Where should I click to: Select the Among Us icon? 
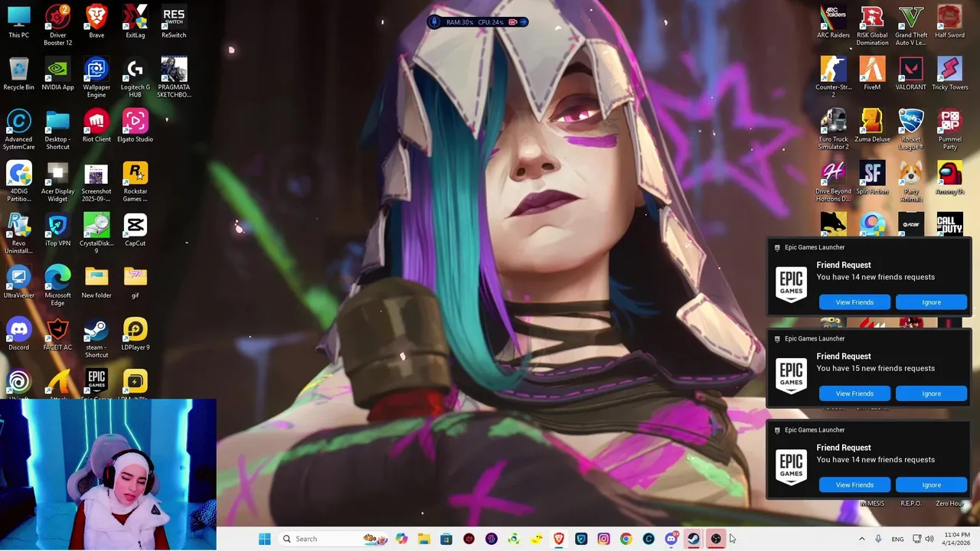pyautogui.click(x=949, y=178)
